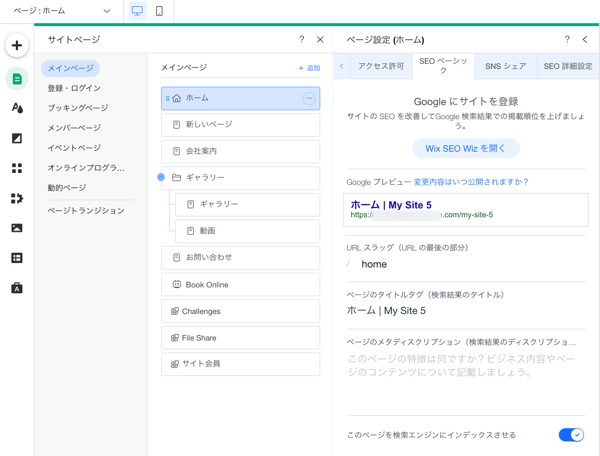Click the + 追加 add page link
The width and height of the screenshot is (600, 456).
tap(309, 68)
